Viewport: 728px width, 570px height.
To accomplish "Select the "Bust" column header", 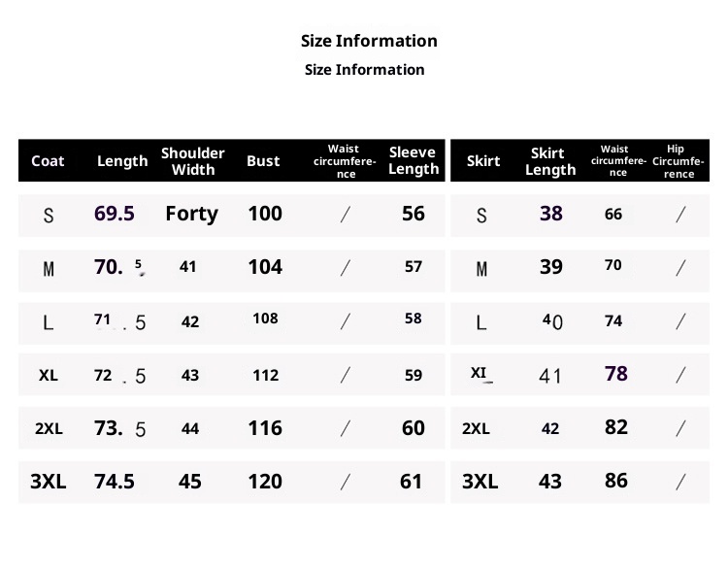I will coord(263,161).
